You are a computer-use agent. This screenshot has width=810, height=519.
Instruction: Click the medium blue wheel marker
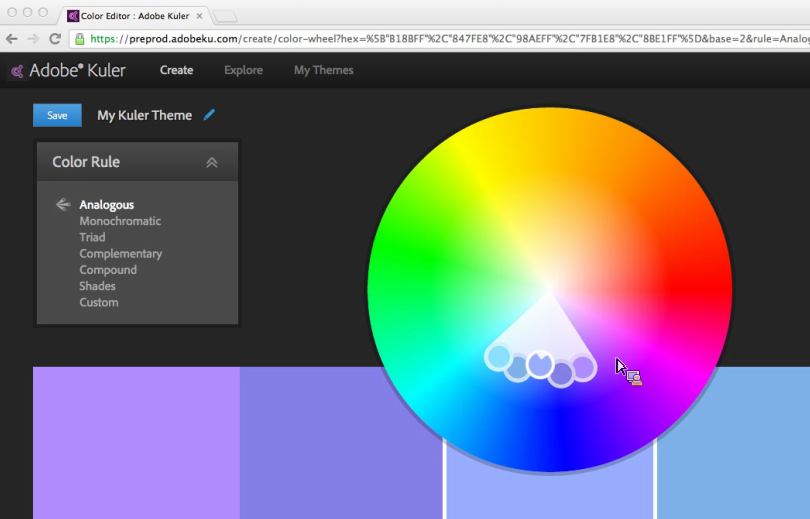click(x=518, y=368)
